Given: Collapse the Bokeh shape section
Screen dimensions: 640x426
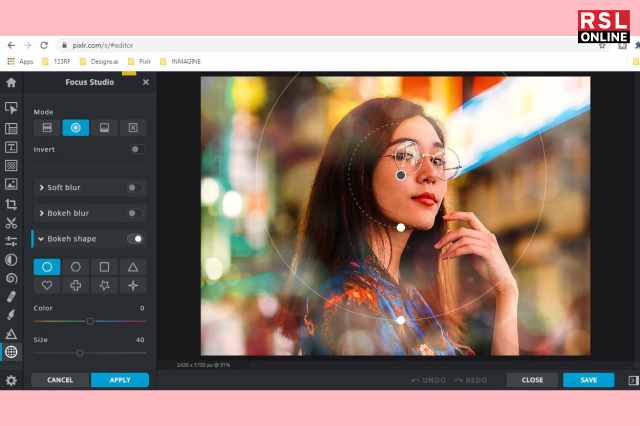Looking at the screenshot, I should [x=41, y=239].
